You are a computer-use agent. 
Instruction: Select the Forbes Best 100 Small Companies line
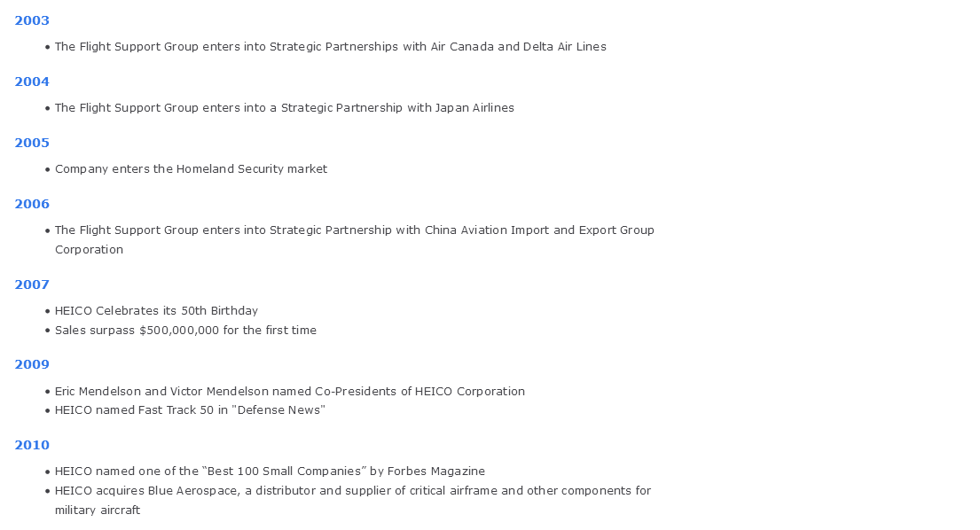coord(270,472)
